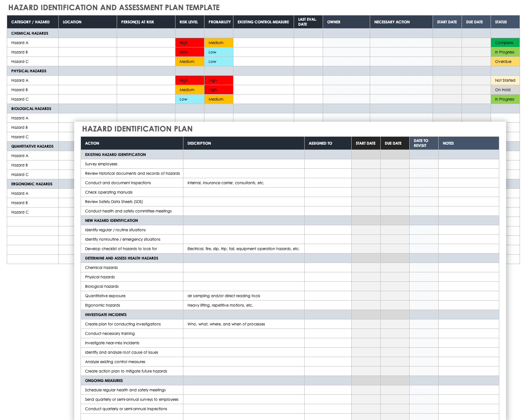Click the In Progress status under Chemical Hazards
Viewport: 526px width, 420px height.
click(x=505, y=52)
